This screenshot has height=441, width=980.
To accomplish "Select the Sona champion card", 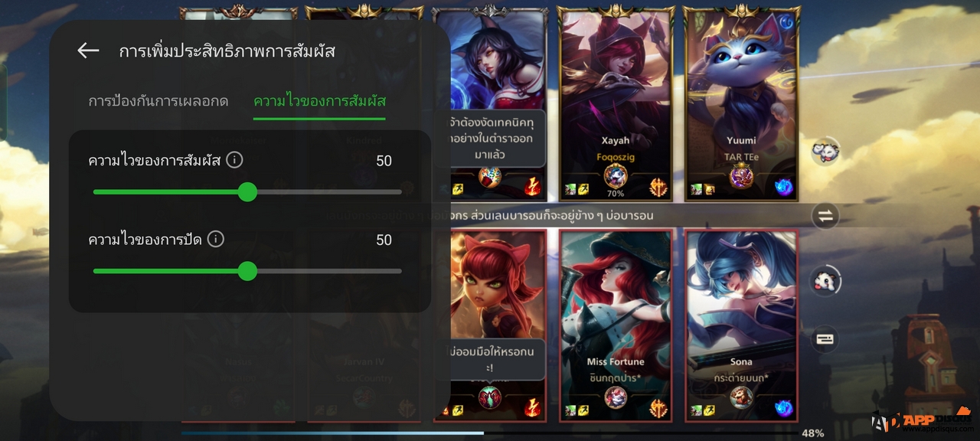I will click(x=741, y=325).
